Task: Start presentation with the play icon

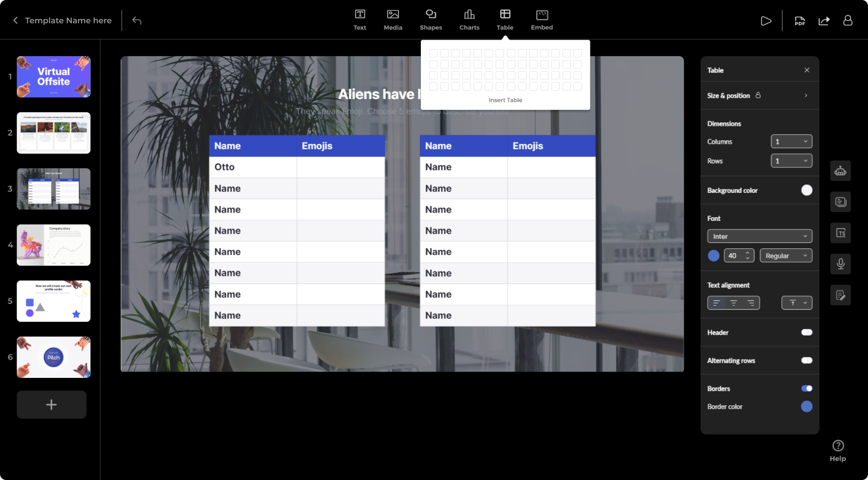Action: click(766, 21)
